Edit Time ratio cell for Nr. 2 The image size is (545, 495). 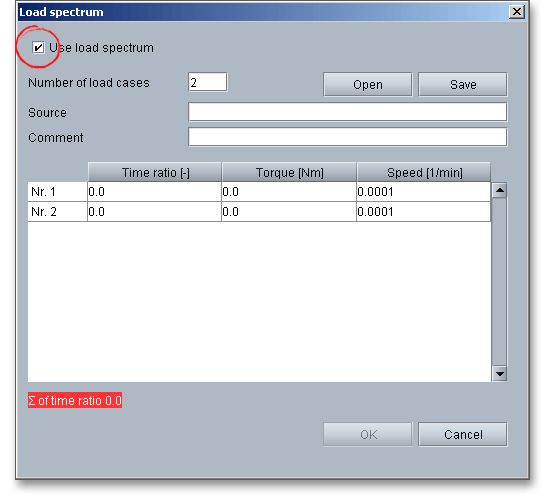154,211
